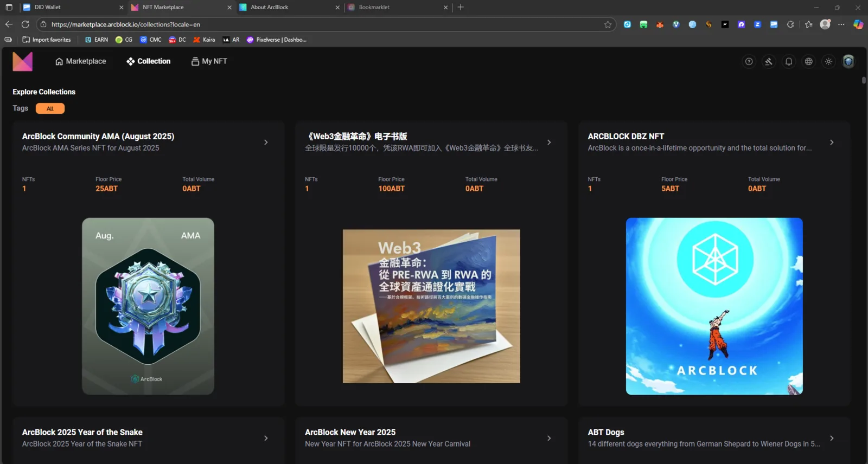This screenshot has width=868, height=464.
Task: Open ArcBlock New Year 2025 title
Action: coord(350,432)
